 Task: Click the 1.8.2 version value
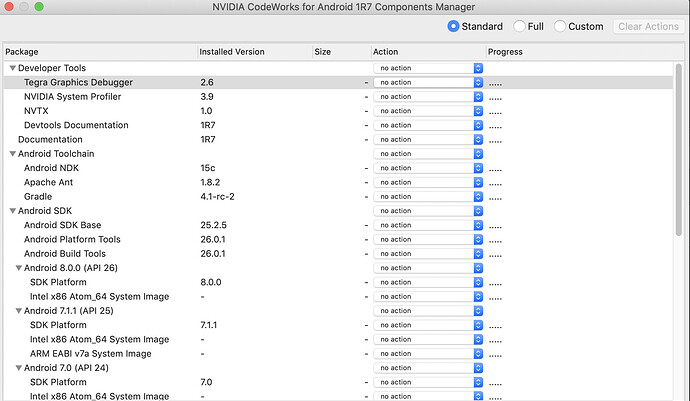click(210, 182)
